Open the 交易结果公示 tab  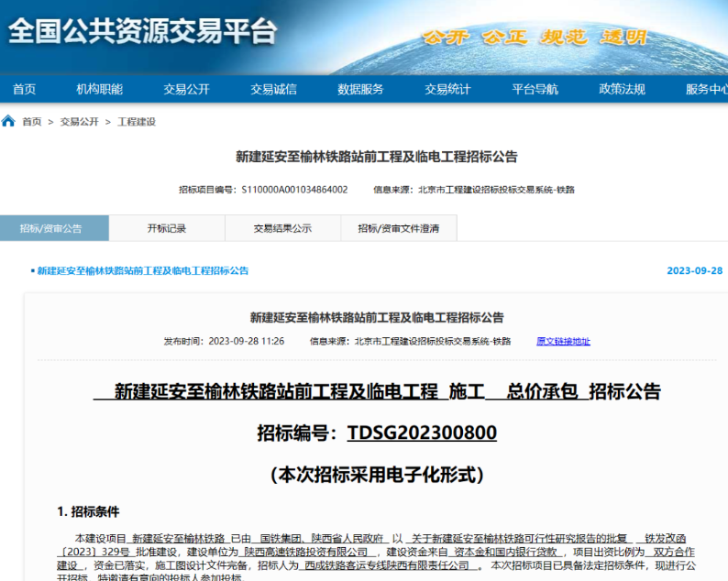pos(282,228)
